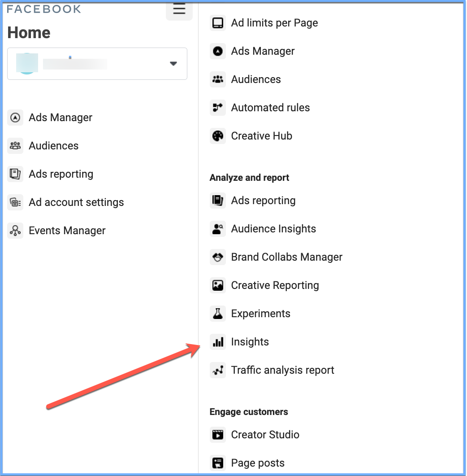Click the Audience Insights icon
The width and height of the screenshot is (467, 476).
[218, 229]
